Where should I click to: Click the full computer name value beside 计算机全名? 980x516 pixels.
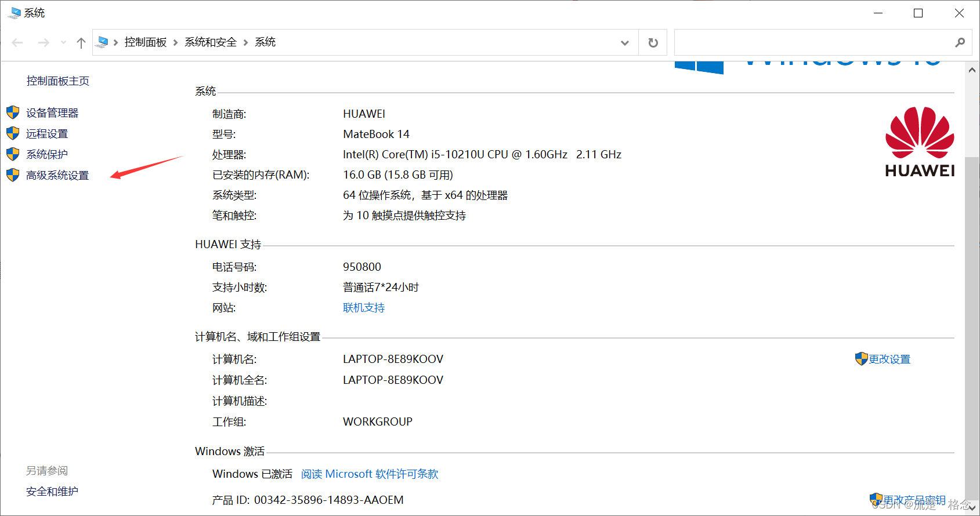pyautogui.click(x=393, y=380)
